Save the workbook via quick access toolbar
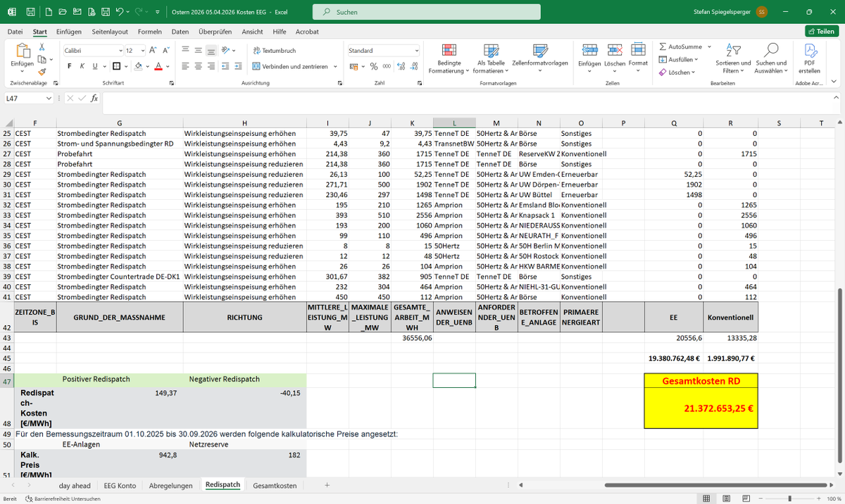Viewport: 845px width, 504px height. pyautogui.click(x=31, y=12)
